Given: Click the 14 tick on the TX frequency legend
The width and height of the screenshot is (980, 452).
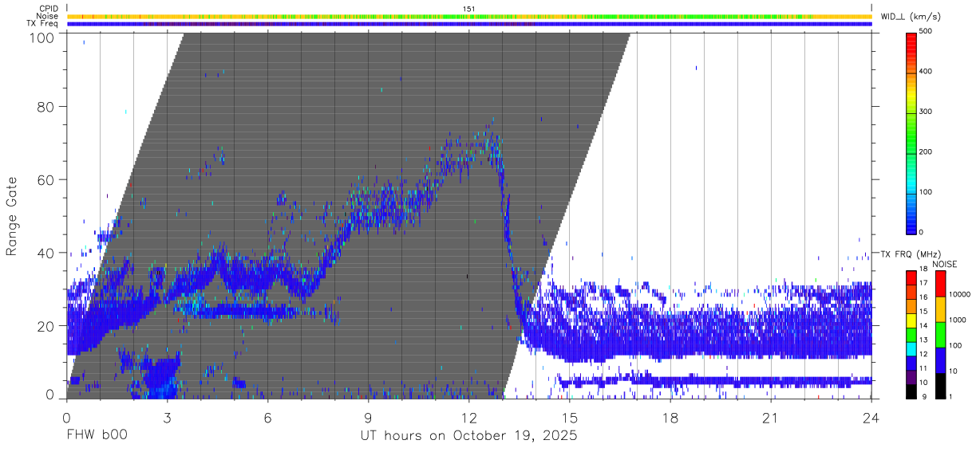Looking at the screenshot, I should click(x=923, y=325).
